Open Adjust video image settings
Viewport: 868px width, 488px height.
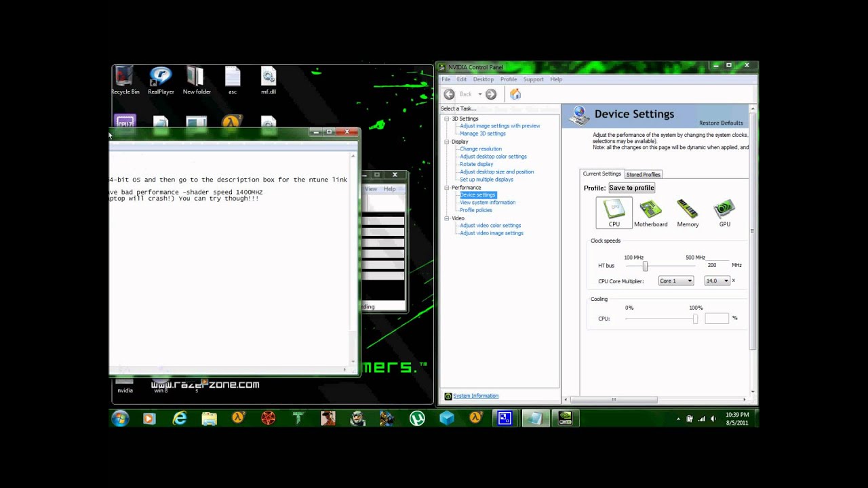492,233
